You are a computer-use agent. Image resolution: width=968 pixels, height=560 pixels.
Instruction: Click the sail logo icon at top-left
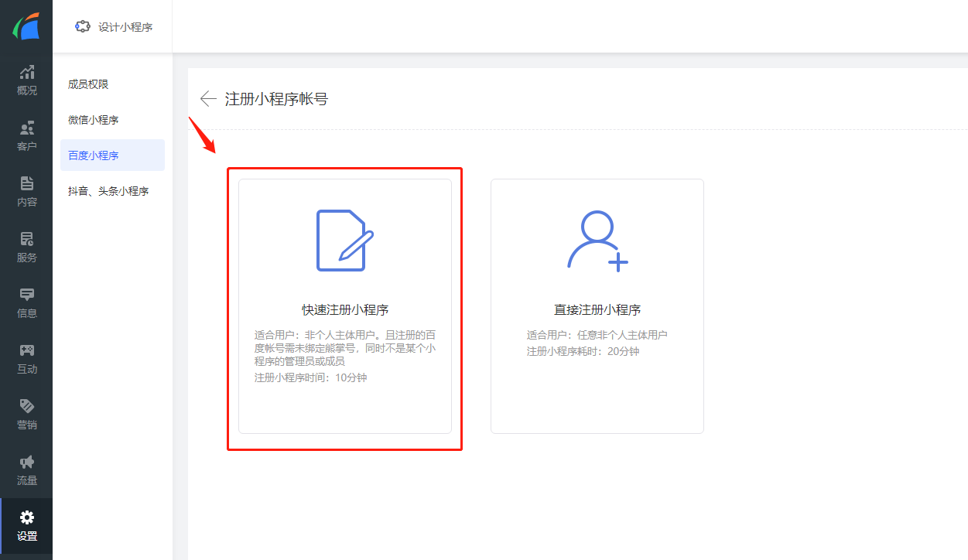[26, 26]
